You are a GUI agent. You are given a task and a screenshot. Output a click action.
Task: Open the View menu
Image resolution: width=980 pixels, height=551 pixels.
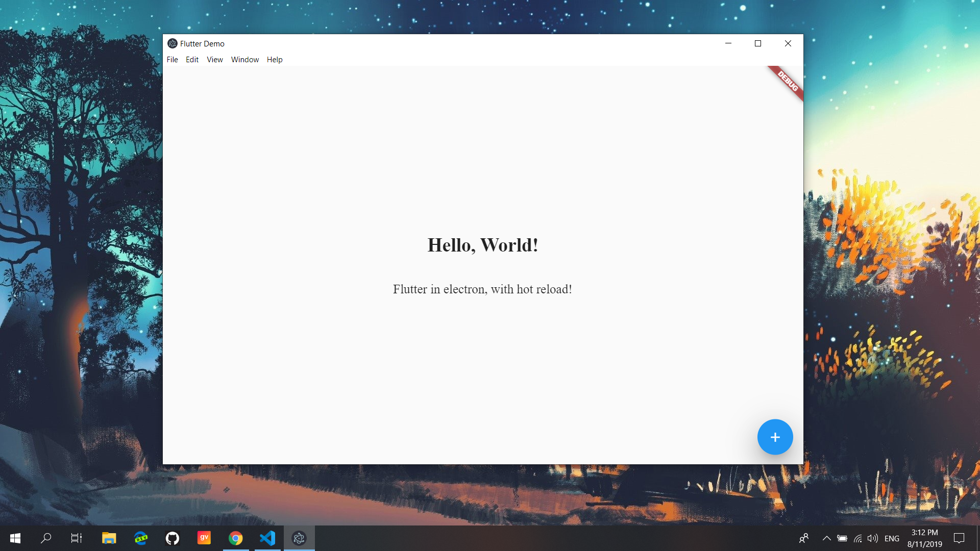[214, 60]
